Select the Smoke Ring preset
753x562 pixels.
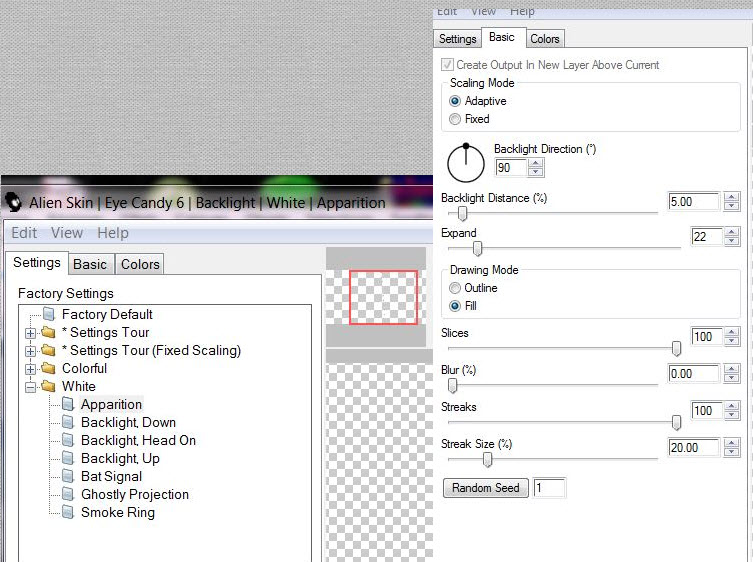118,512
